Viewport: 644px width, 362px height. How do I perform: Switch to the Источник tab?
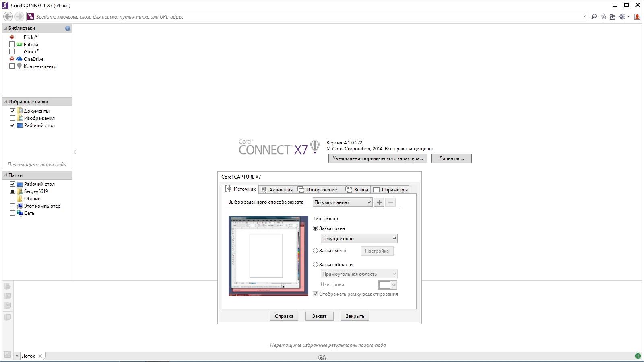[x=240, y=189]
